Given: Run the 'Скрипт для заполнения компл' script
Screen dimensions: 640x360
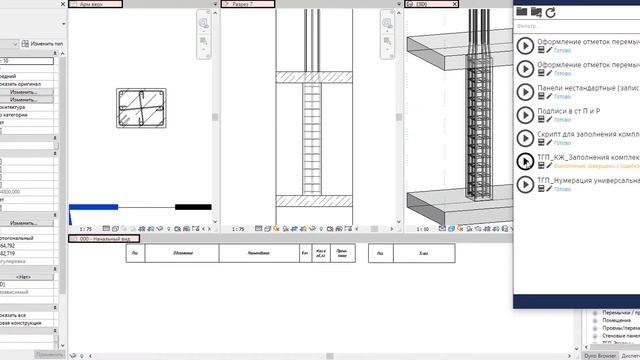Looking at the screenshot, I should pos(525,138).
